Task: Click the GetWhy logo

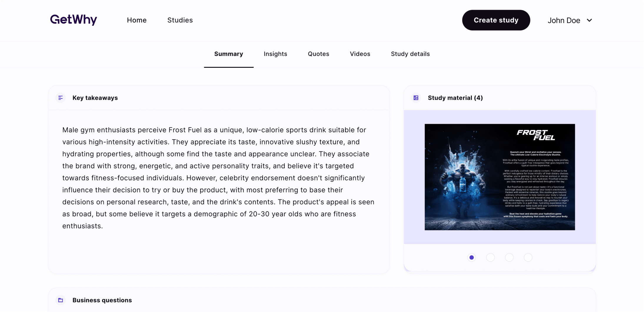Action: 74,20
